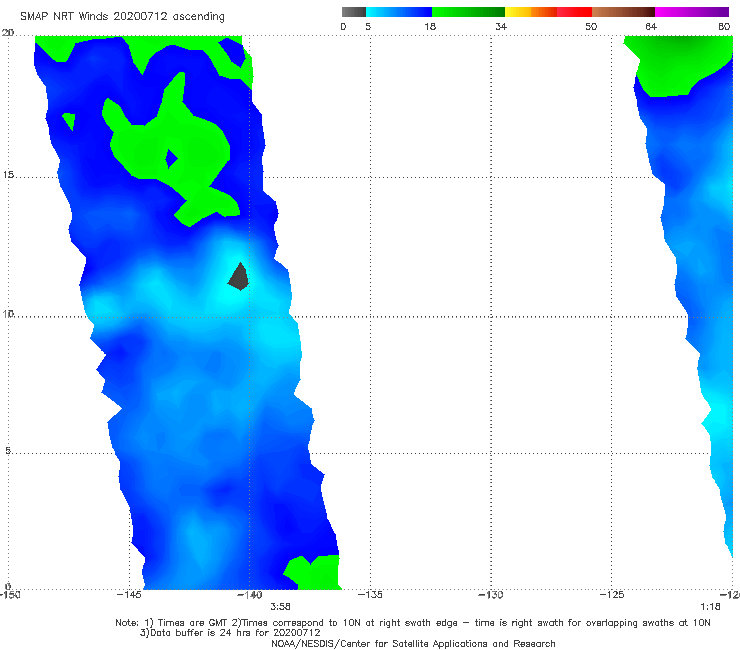Click the colorbar label '34'
This screenshot has width=740, height=650.
coord(501,27)
